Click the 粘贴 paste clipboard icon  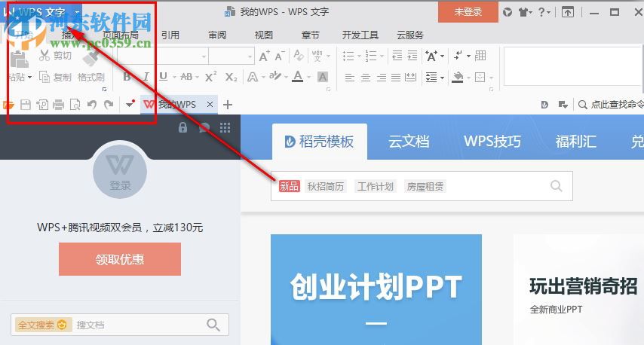pyautogui.click(x=19, y=60)
